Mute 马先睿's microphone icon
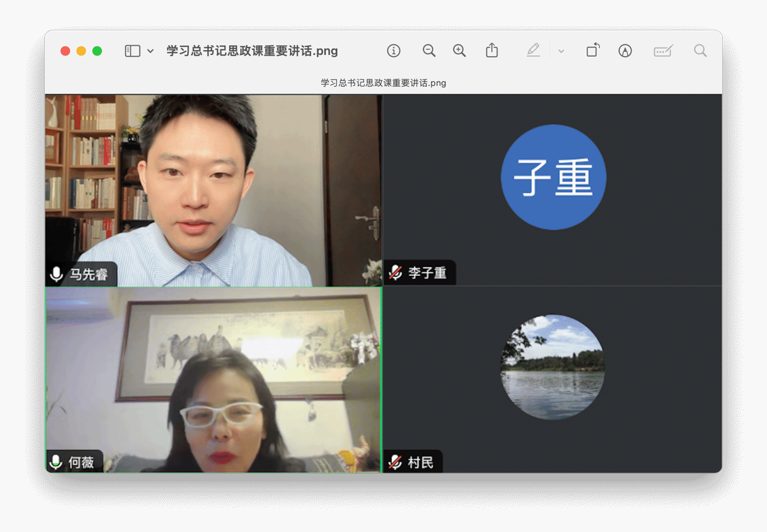Screen dimensions: 767x532 tap(57, 274)
